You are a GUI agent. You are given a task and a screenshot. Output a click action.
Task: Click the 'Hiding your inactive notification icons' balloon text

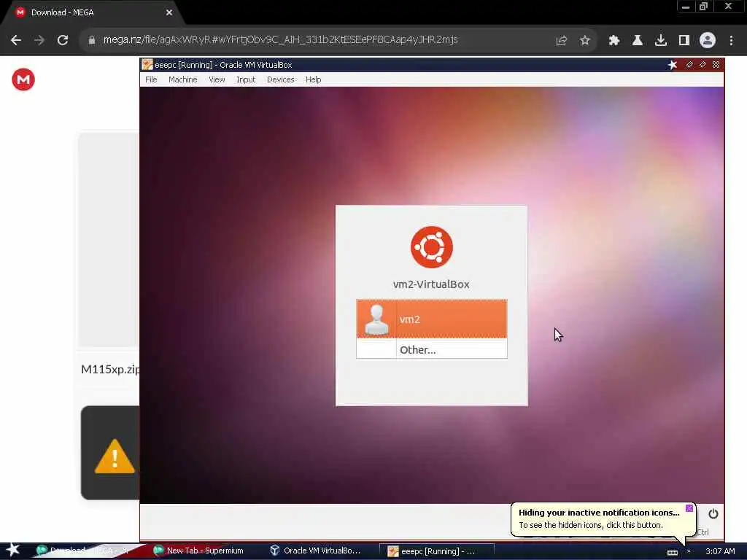(599, 513)
